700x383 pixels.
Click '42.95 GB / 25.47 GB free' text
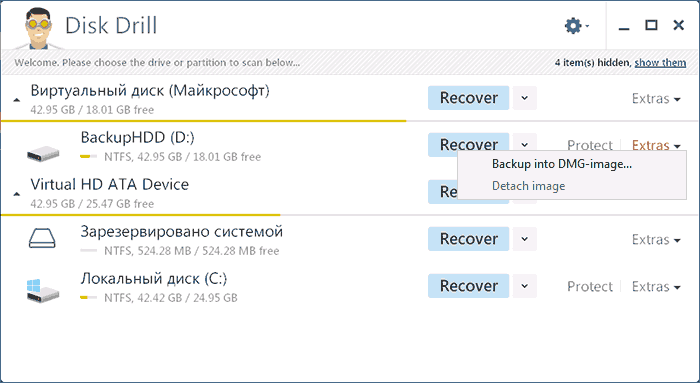pyautogui.click(x=92, y=204)
